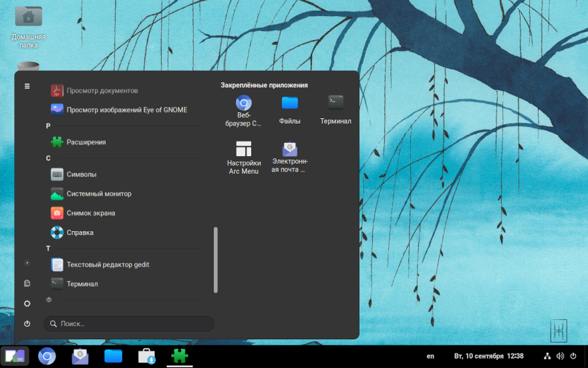Open Электронная почта pinned app

click(289, 157)
